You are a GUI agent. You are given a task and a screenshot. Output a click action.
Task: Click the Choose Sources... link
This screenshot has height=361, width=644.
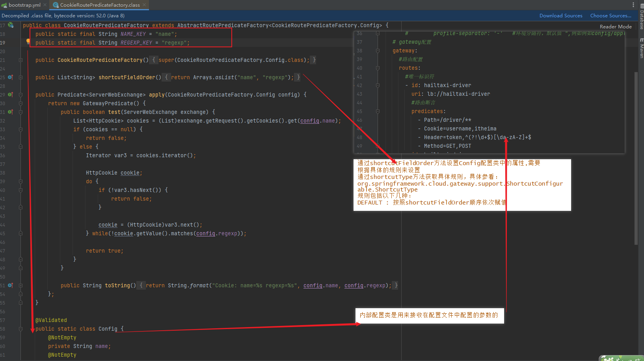click(610, 16)
